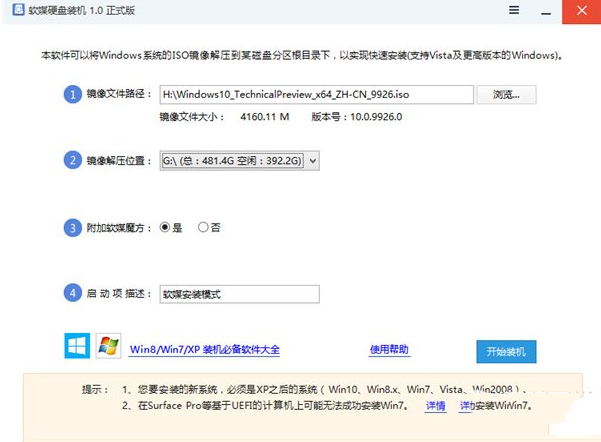Image resolution: width=601 pixels, height=442 pixels.
Task: Click the 镜像文件路径 label
Action: click(x=119, y=94)
